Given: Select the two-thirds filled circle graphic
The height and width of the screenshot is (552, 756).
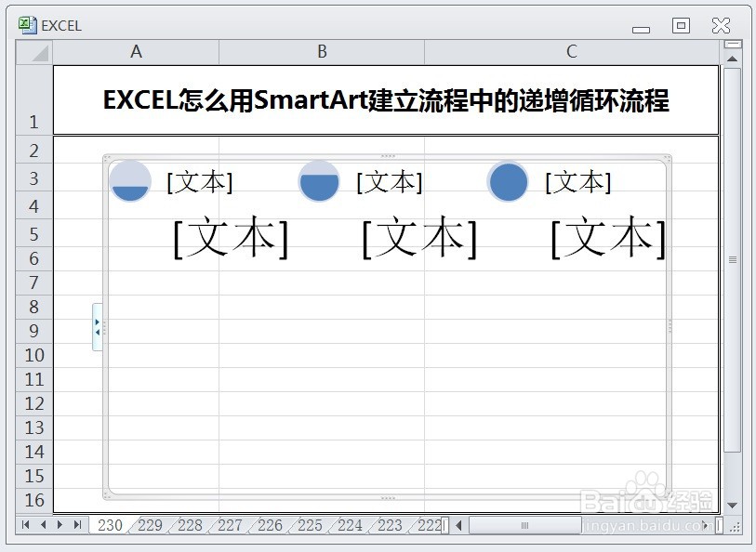Looking at the screenshot, I should click(x=319, y=181).
